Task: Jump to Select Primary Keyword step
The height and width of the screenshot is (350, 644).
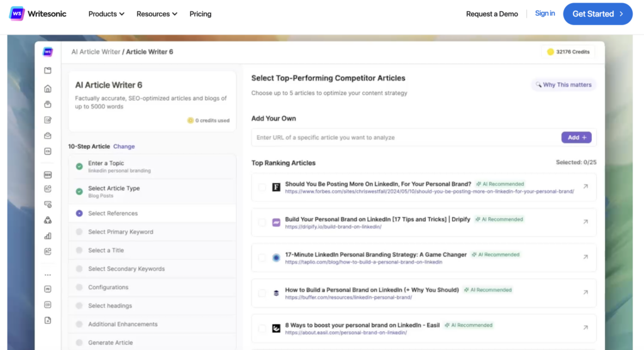Action: pos(152,232)
